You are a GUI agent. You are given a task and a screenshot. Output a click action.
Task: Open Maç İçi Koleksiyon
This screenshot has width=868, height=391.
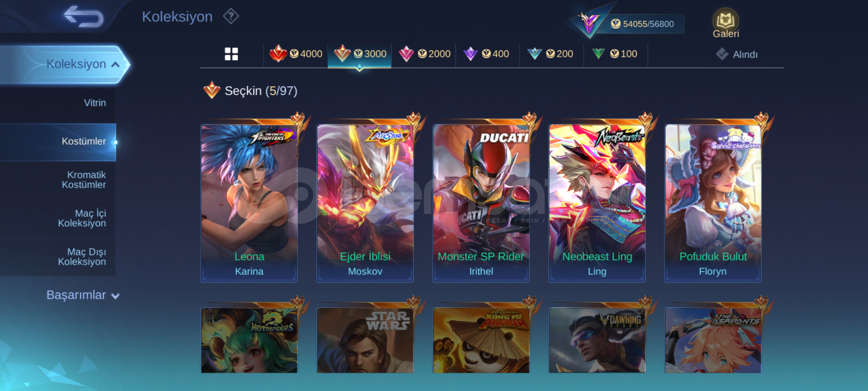coord(82,218)
